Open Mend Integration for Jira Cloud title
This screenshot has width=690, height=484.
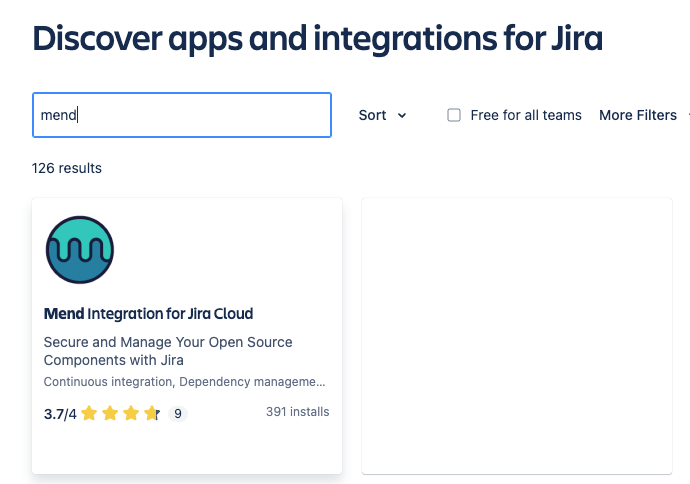point(148,313)
